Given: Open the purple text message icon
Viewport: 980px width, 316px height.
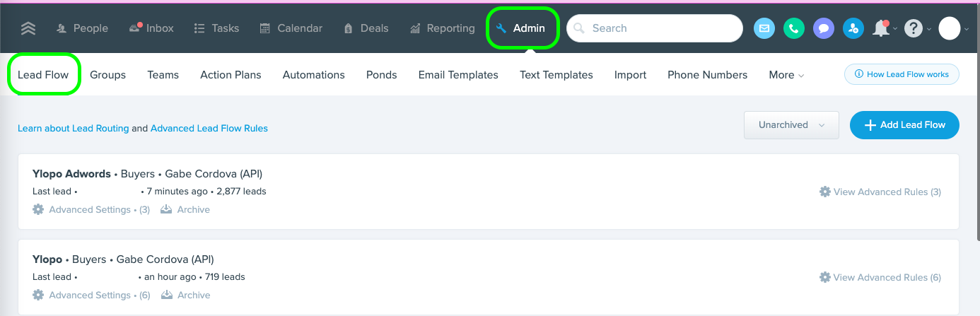Looking at the screenshot, I should (823, 28).
